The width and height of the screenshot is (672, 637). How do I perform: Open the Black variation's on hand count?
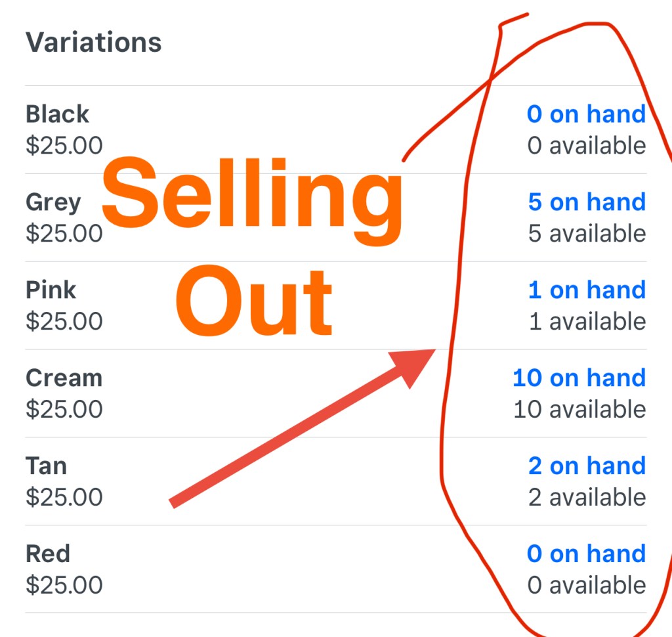point(586,114)
